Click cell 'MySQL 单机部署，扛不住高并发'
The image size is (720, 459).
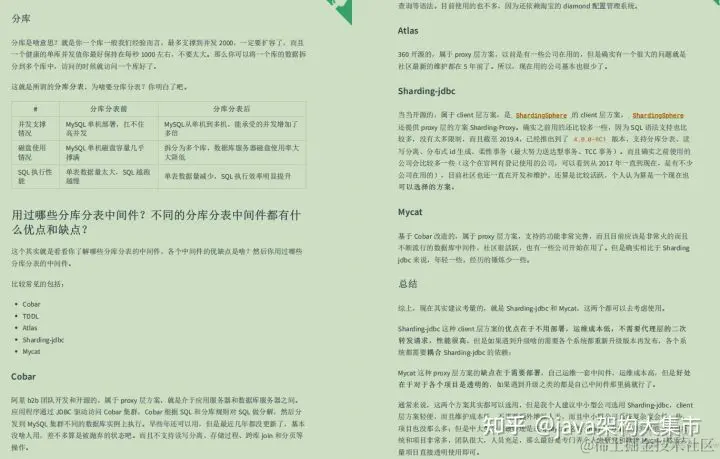[109, 128]
